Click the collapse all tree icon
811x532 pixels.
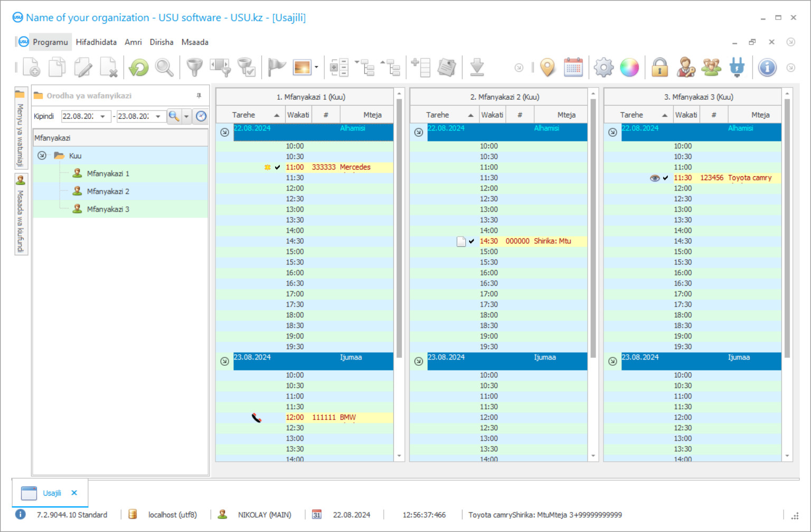point(391,68)
